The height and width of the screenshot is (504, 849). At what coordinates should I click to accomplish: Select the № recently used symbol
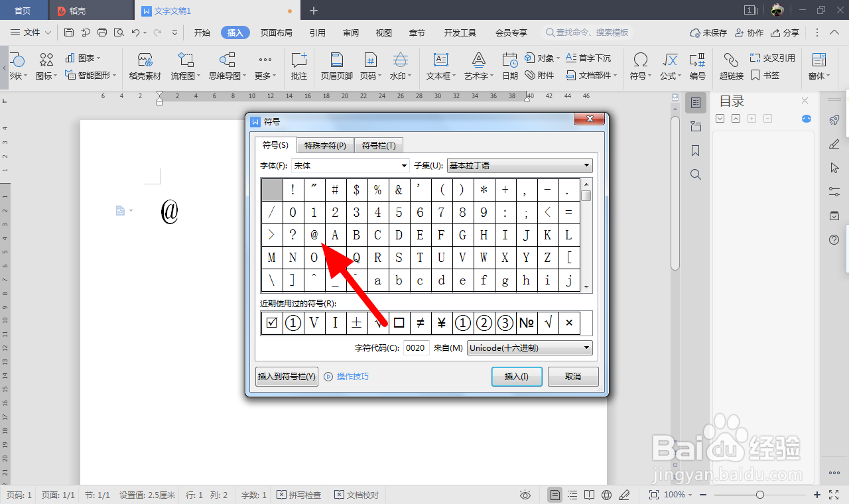(x=527, y=323)
